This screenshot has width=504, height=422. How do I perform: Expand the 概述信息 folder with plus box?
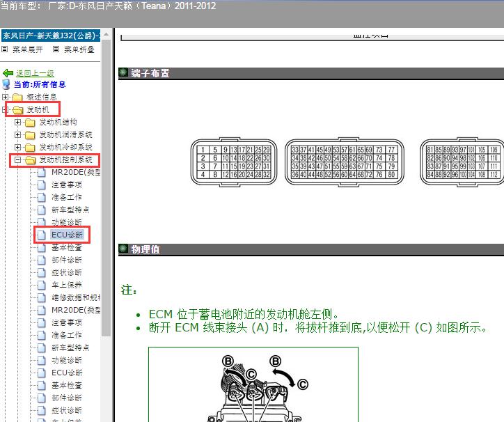(x=5, y=97)
